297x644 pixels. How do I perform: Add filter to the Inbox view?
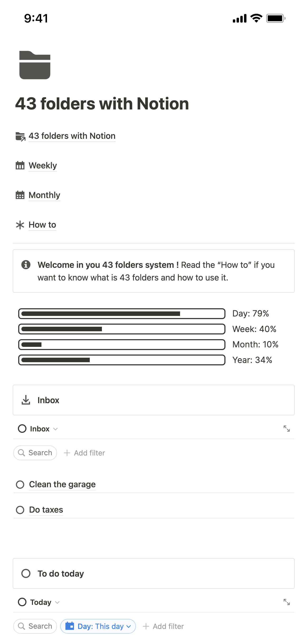[84, 453]
